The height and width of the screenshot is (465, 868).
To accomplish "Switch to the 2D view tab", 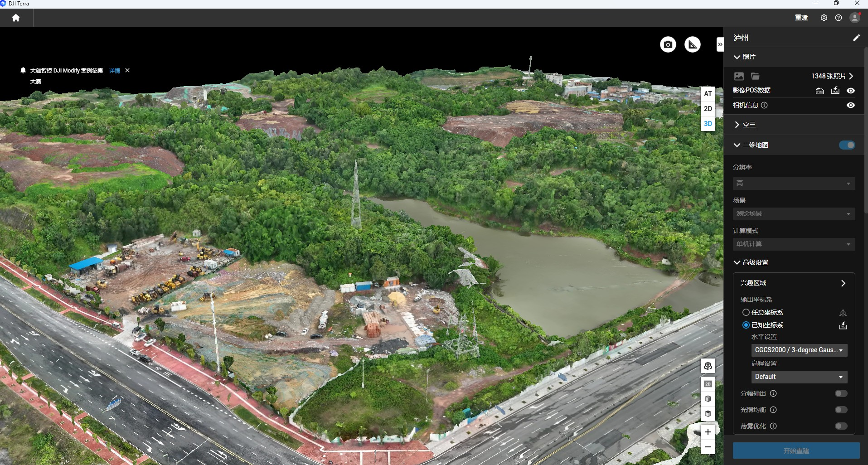I will point(708,109).
